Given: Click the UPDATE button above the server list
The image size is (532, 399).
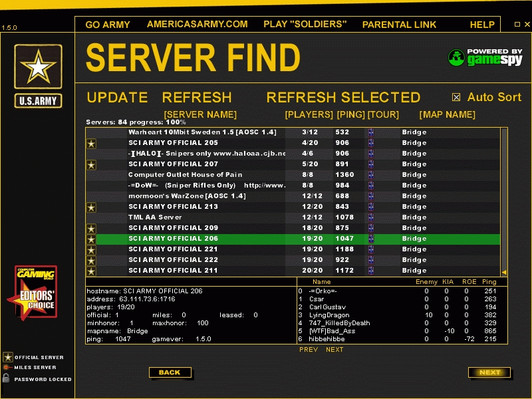Looking at the screenshot, I should [117, 97].
